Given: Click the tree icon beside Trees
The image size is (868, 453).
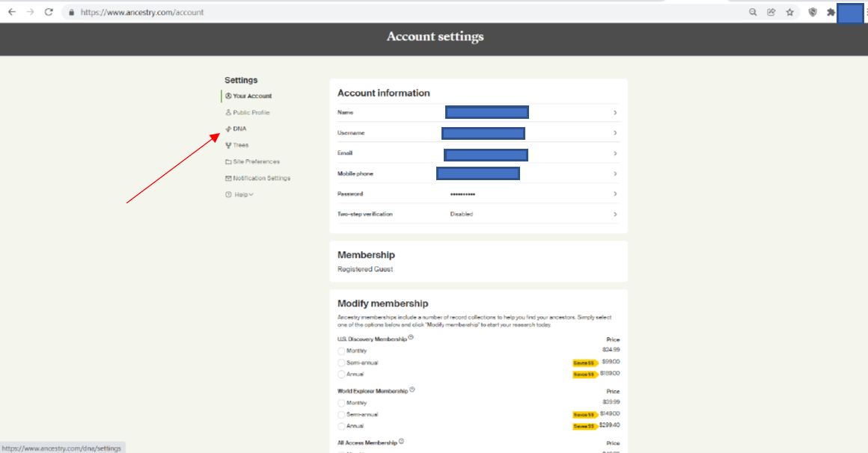Looking at the screenshot, I should pyautogui.click(x=228, y=145).
